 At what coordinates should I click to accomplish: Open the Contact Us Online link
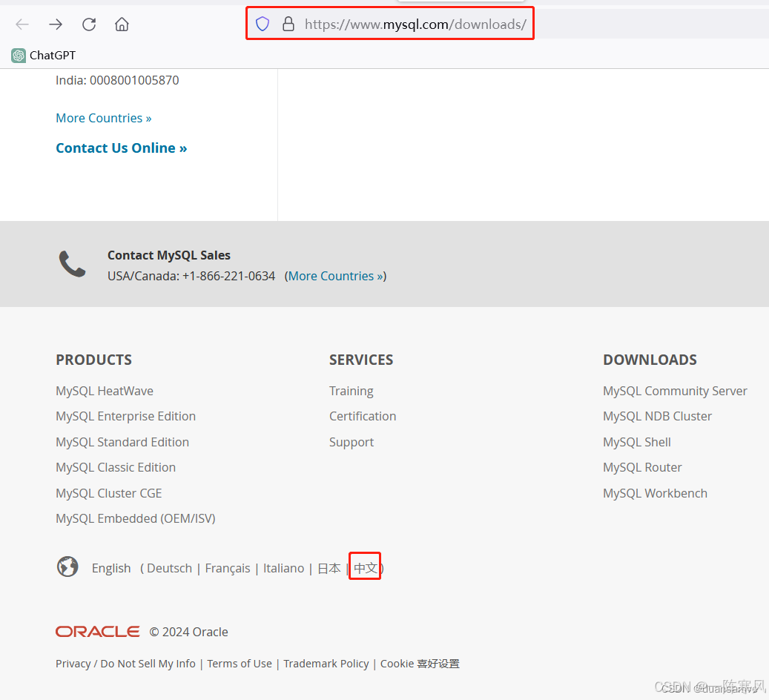coord(121,148)
